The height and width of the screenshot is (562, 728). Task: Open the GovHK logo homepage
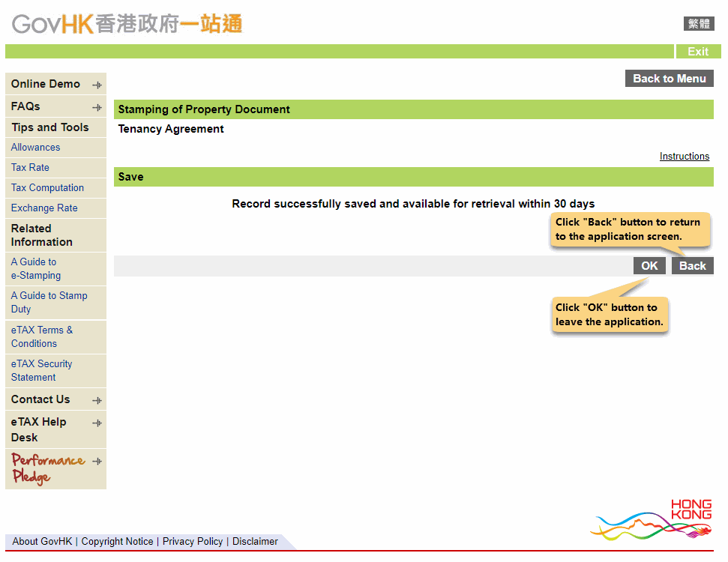pyautogui.click(x=127, y=24)
